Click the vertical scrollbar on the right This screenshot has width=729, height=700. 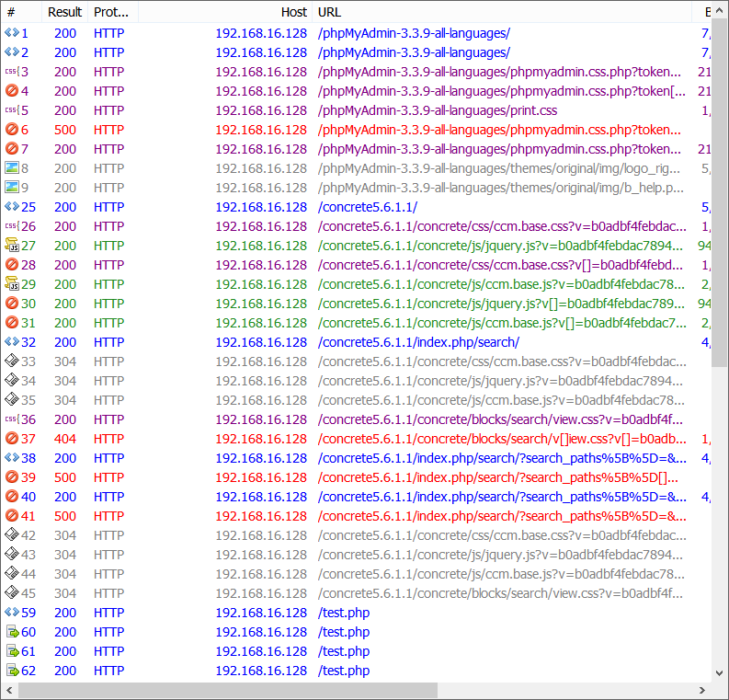pyautogui.click(x=720, y=184)
